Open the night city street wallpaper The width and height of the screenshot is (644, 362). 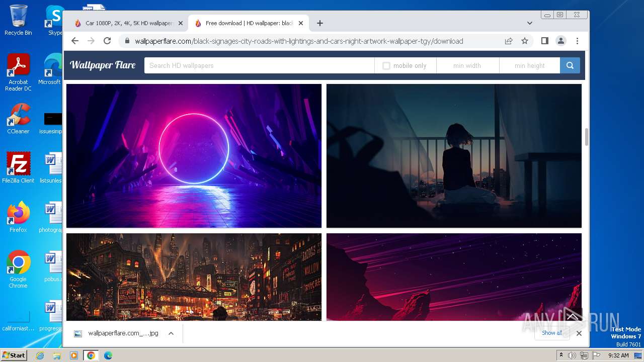pos(194,277)
